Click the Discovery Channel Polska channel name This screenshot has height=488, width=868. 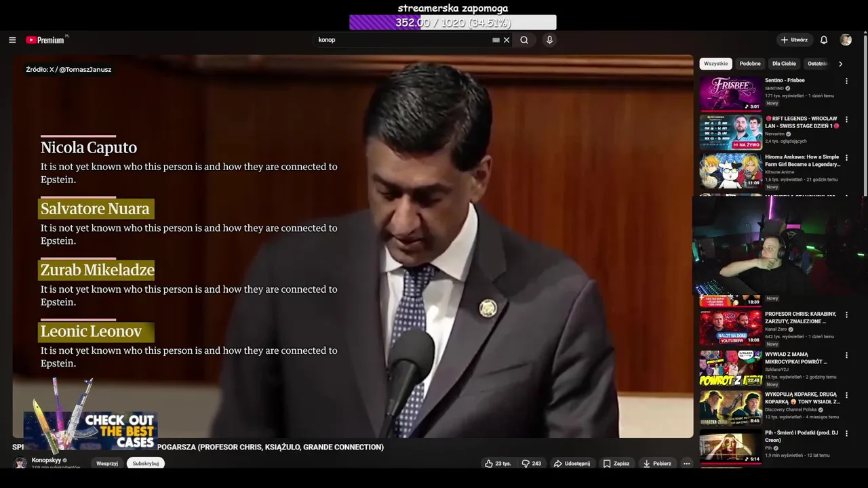click(791, 410)
